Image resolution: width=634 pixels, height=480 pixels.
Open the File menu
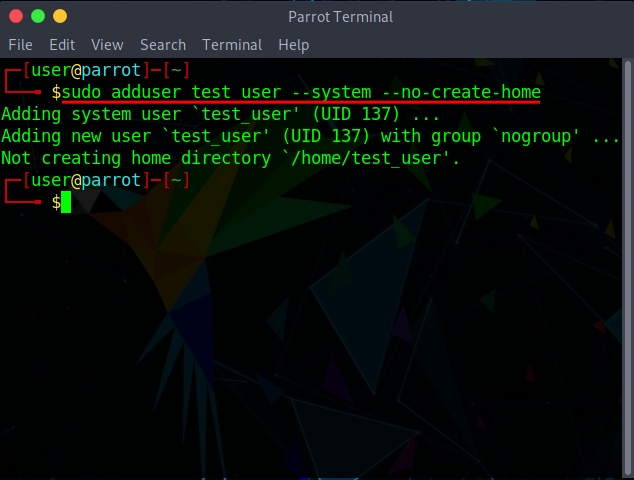[20, 45]
